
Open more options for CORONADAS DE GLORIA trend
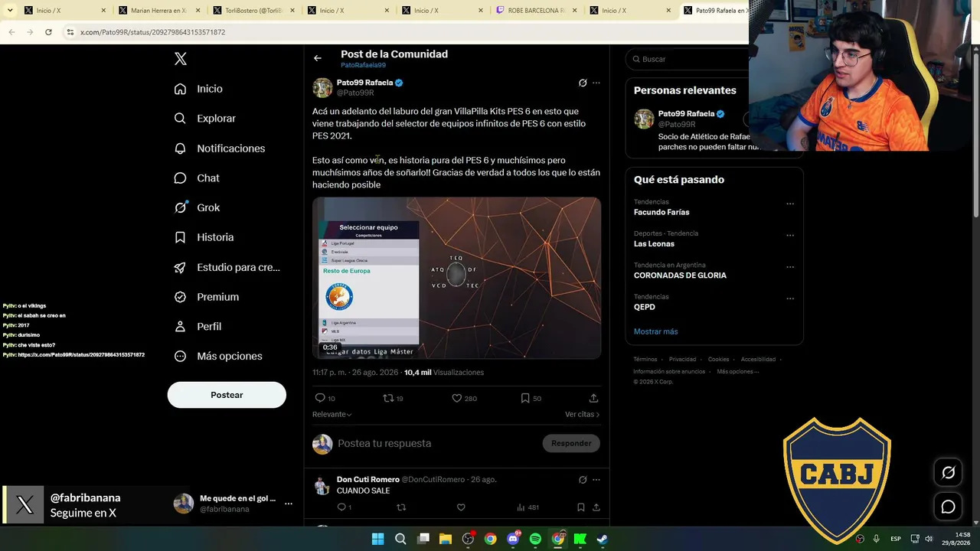tap(790, 267)
